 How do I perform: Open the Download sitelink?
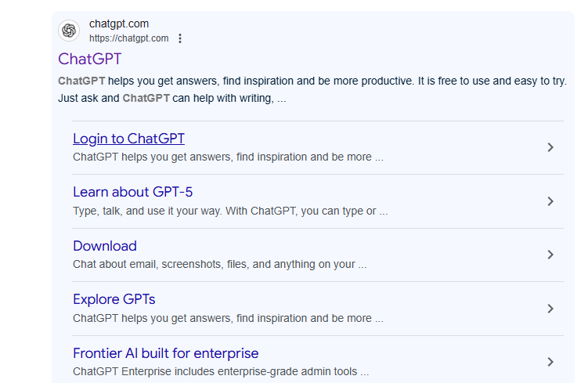[105, 246]
